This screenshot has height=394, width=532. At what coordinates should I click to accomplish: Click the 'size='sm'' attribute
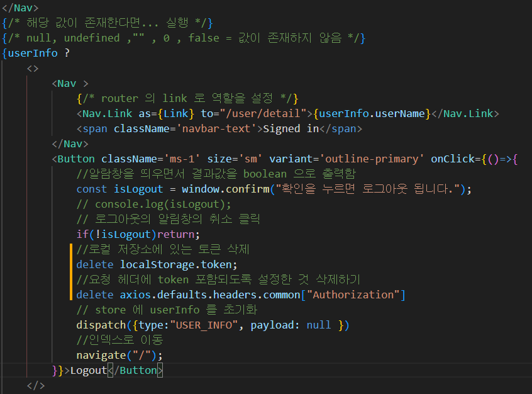235,159
